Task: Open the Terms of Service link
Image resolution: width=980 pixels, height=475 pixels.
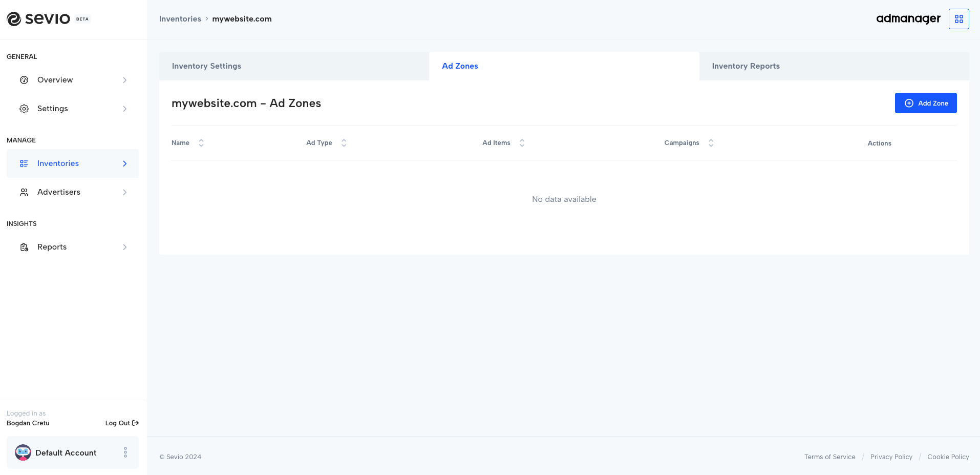Action: [x=829, y=457]
